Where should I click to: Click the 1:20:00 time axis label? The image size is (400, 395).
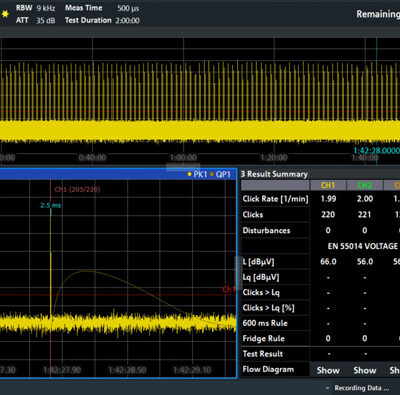[x=274, y=158]
